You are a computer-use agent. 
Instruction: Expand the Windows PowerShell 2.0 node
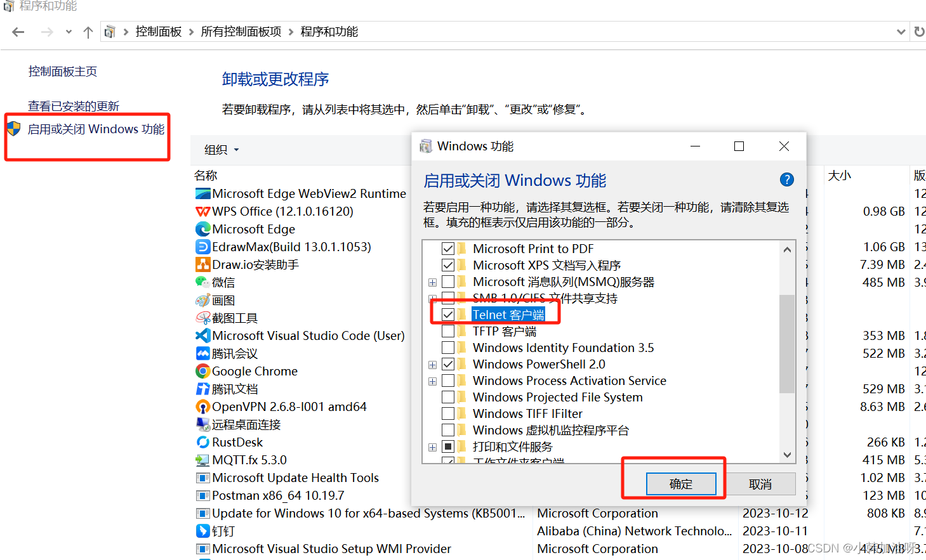point(432,365)
